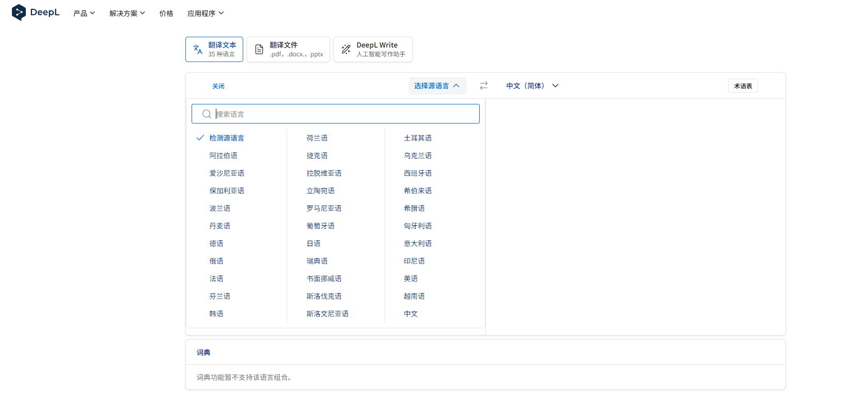This screenshot has height=398, width=868.
Task: Click the document file icon
Action: coord(259,50)
